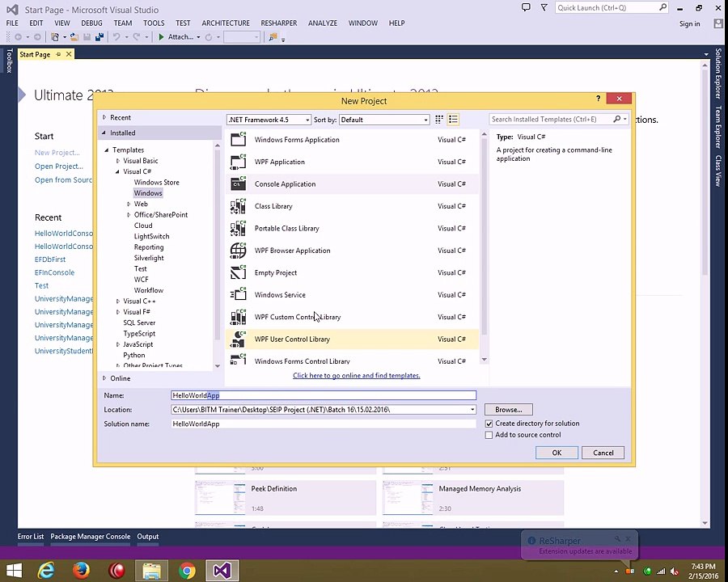This screenshot has height=582, width=728.
Task: Open the FILE menu
Action: pos(12,23)
